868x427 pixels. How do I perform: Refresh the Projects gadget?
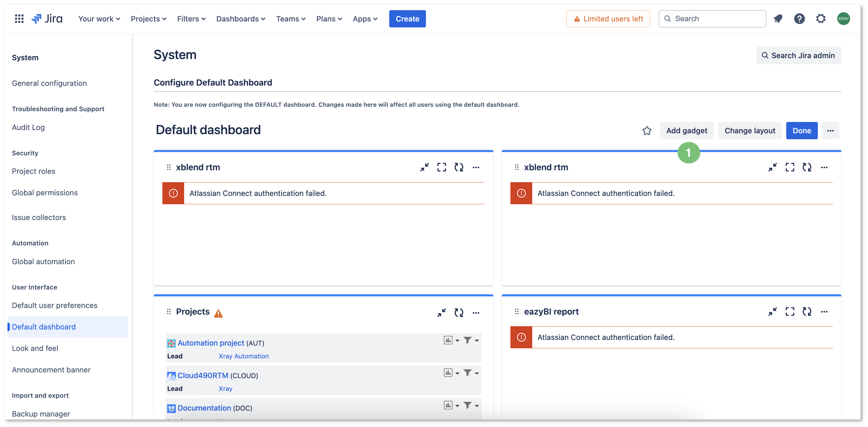point(458,312)
